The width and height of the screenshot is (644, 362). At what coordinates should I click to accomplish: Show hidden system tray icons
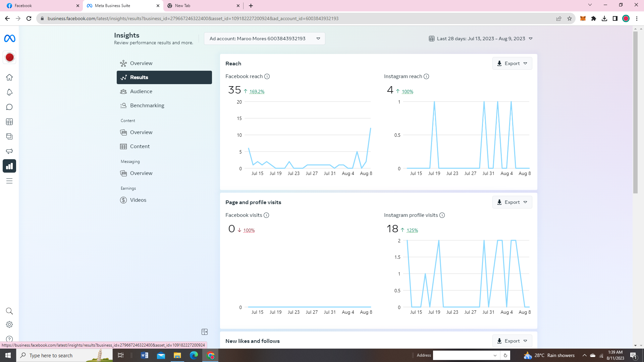point(585,355)
